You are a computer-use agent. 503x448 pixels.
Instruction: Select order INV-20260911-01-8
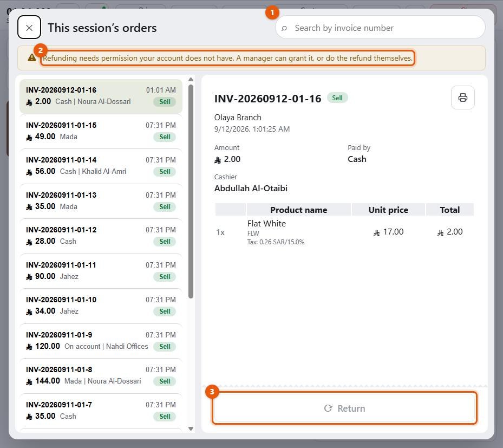point(101,375)
